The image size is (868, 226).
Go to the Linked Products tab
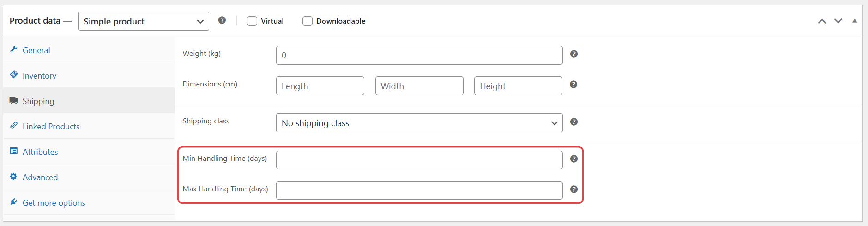coord(51,127)
